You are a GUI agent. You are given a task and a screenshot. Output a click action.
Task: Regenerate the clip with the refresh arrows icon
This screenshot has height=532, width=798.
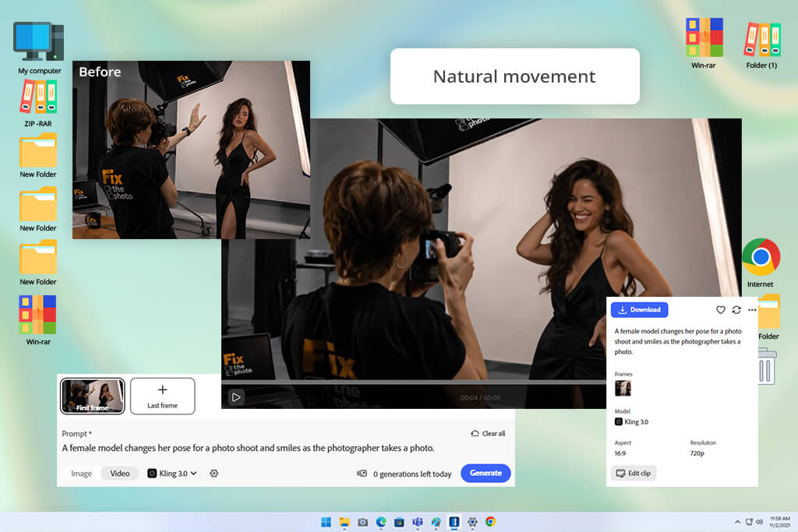tap(736, 310)
